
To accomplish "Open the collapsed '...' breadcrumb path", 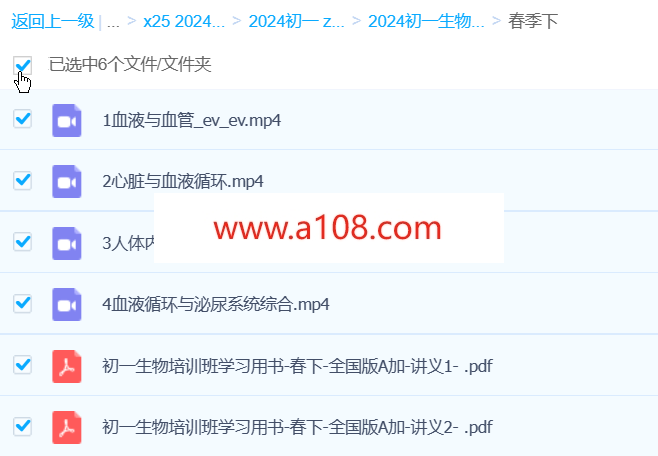I will pos(113,22).
